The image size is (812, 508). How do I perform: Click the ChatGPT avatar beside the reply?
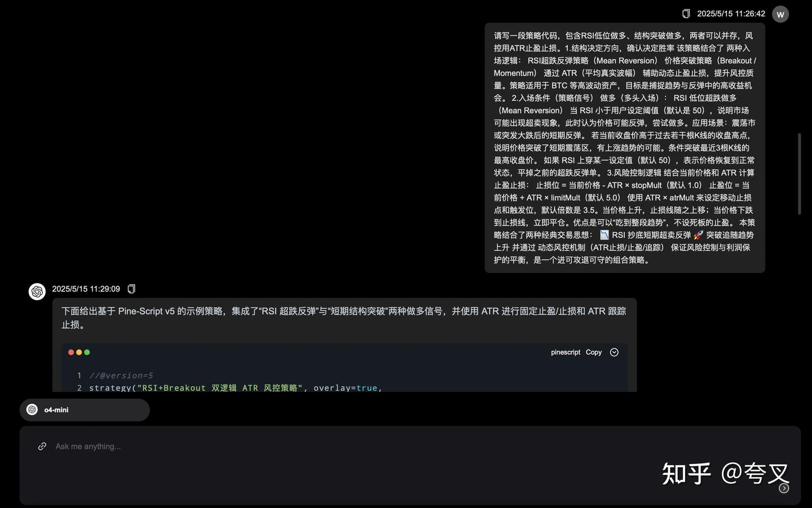click(36, 290)
